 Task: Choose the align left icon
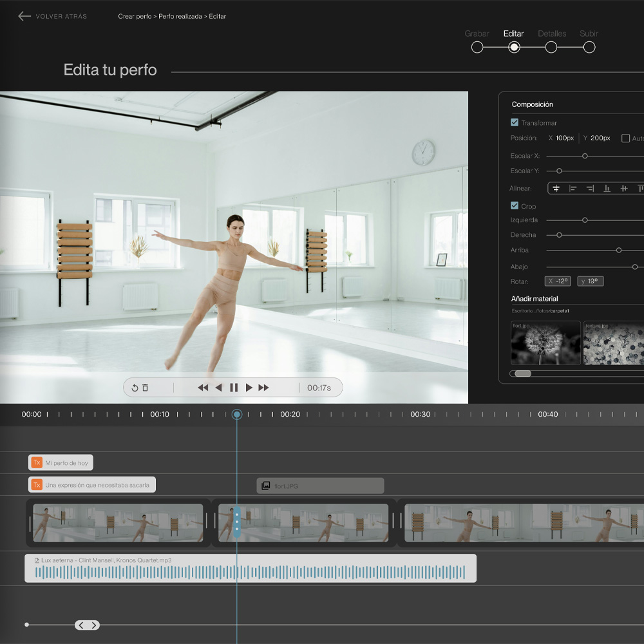click(x=573, y=188)
